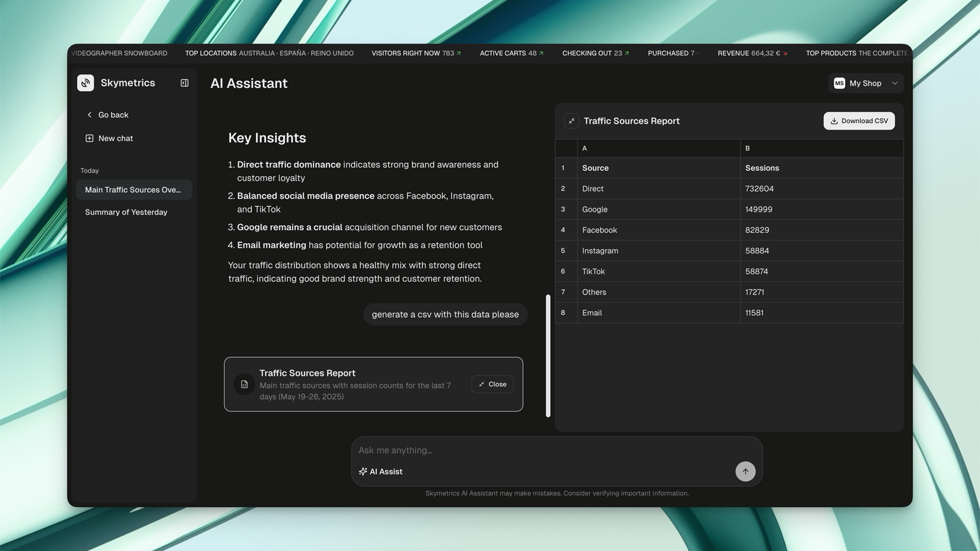Click the Source header cell
The image size is (980, 551).
[658, 168]
